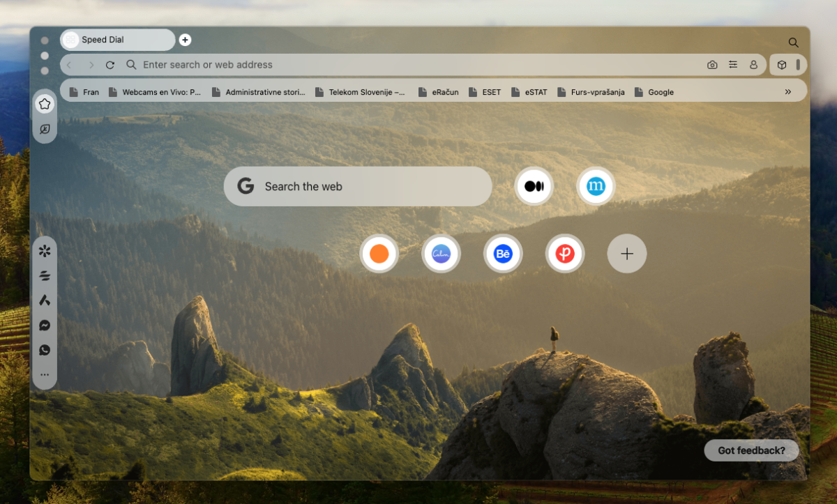Open the Behance speed dial tile
This screenshot has height=504, width=837.
click(x=503, y=253)
